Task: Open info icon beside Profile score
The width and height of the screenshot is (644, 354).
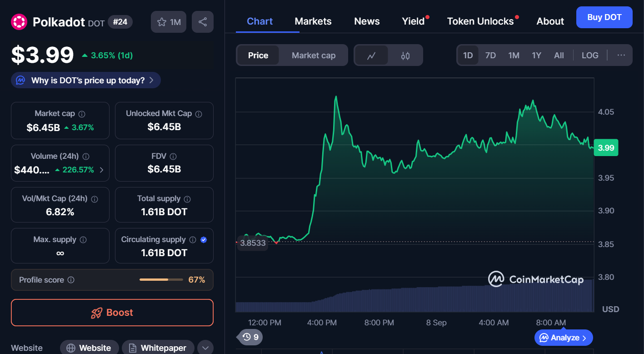Action: (x=71, y=280)
